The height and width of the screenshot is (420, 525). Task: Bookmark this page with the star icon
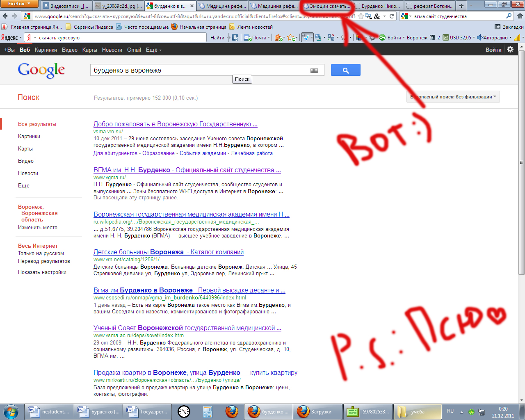361,16
